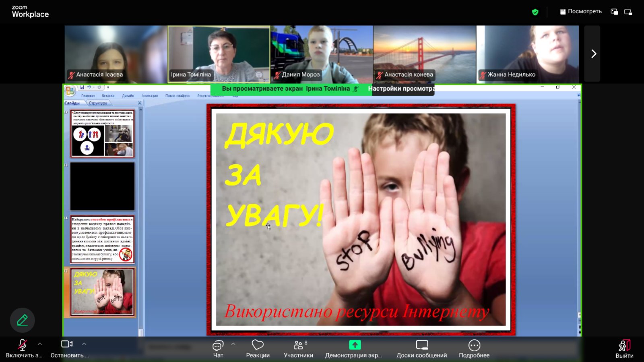644x362 pixels.
Task: Switch to the Структура tab
Action: point(98,103)
